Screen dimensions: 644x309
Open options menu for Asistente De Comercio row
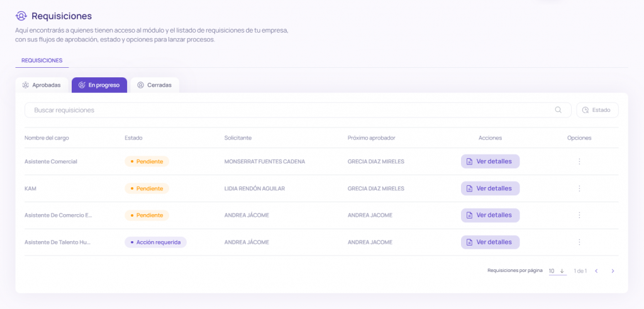(579, 215)
